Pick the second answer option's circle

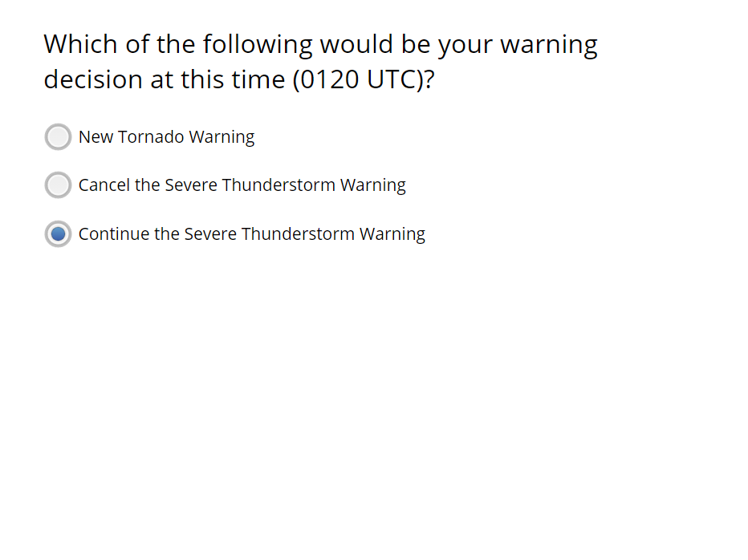coord(58,185)
